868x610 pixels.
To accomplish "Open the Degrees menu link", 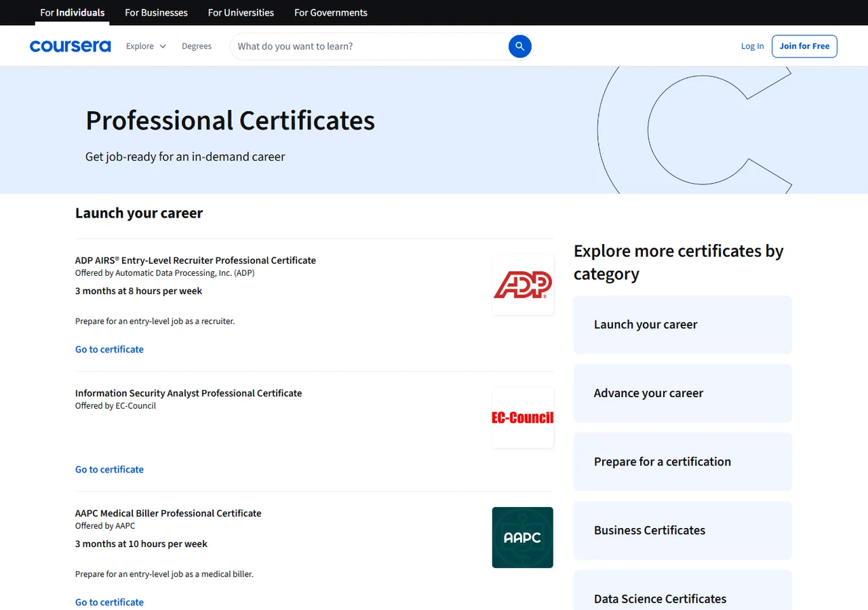I will (197, 46).
